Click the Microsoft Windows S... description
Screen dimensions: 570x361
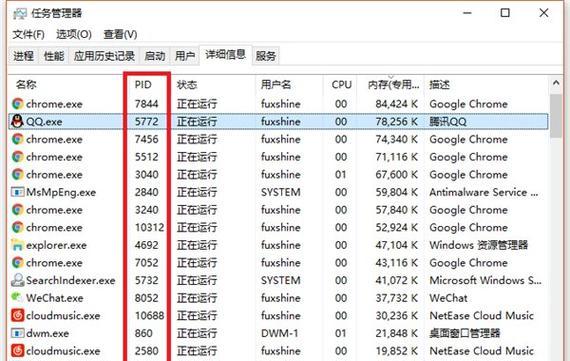tap(485, 280)
